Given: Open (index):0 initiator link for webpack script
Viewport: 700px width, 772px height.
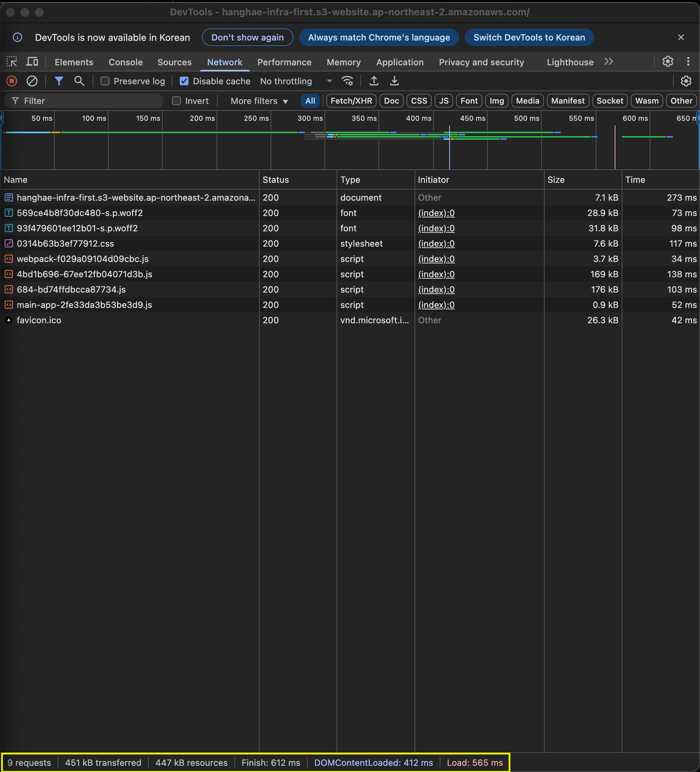Looking at the screenshot, I should 436,259.
